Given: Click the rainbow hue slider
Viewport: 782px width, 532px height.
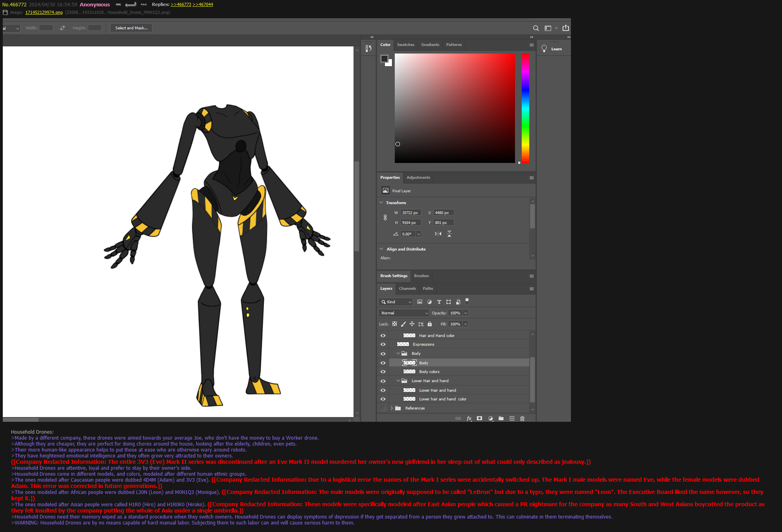Looking at the screenshot, I should tap(525, 108).
